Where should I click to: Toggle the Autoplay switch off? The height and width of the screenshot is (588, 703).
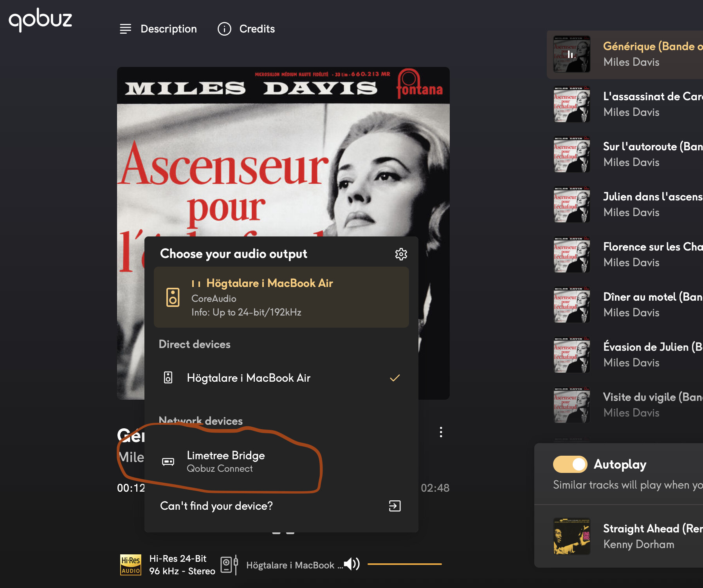(x=570, y=464)
